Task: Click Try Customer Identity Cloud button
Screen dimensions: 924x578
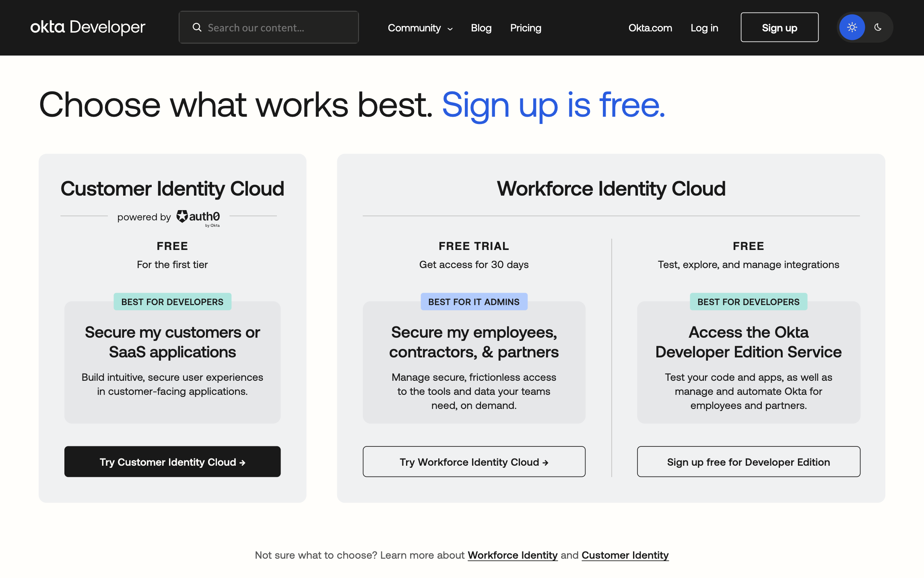Action: tap(172, 462)
